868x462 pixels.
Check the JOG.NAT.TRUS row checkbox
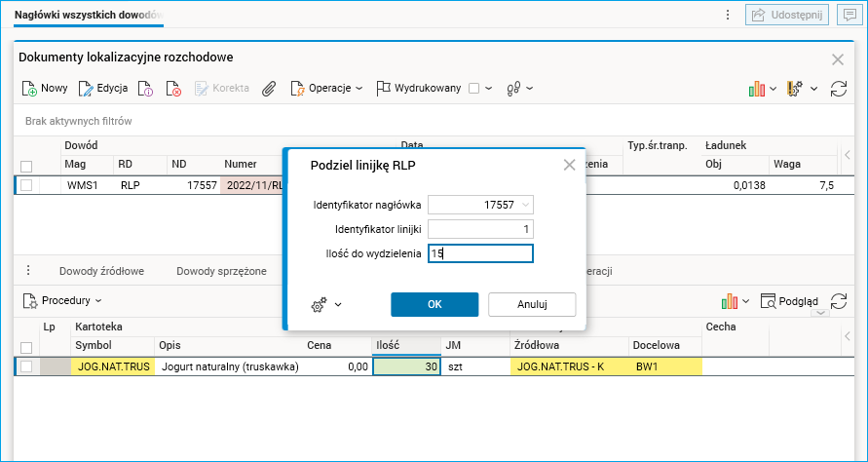[x=26, y=366]
